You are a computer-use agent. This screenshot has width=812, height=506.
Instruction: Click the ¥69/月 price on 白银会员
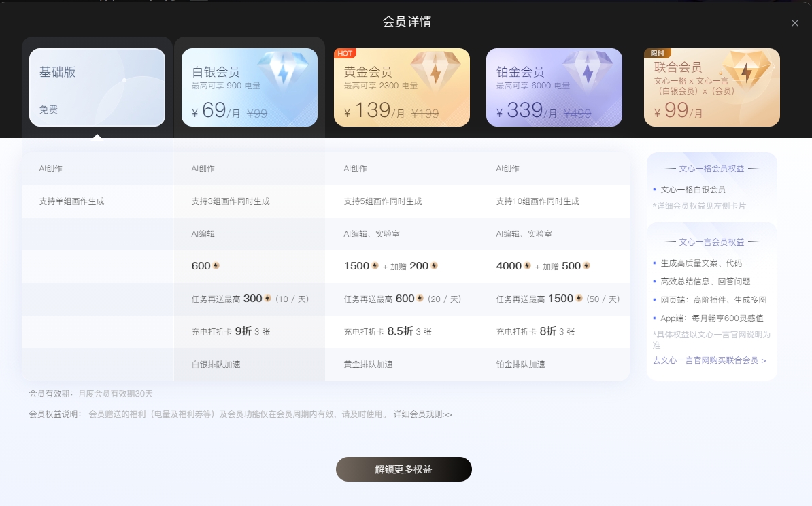click(216, 110)
